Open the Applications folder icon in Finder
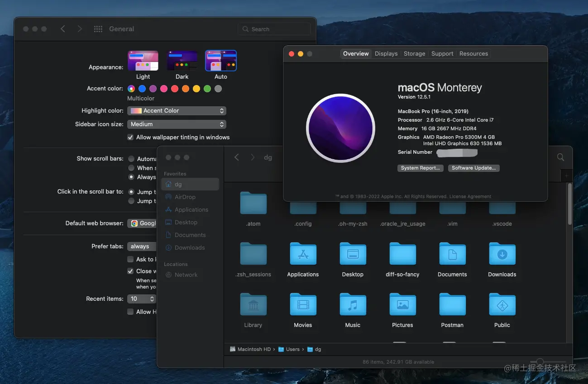 (303, 255)
